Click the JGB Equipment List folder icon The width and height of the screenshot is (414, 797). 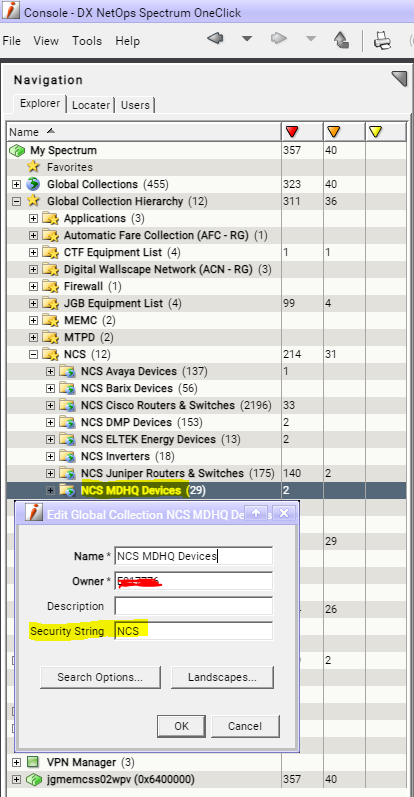[50, 303]
